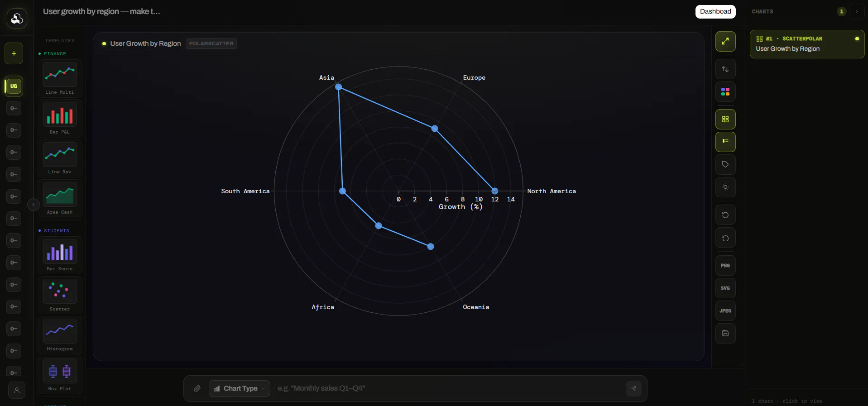Screen dimensions: 868x406
Task: Select the South America data point
Action: pos(343,191)
